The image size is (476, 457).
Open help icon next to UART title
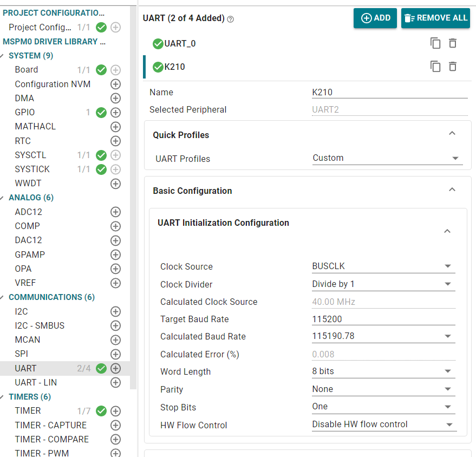[231, 19]
